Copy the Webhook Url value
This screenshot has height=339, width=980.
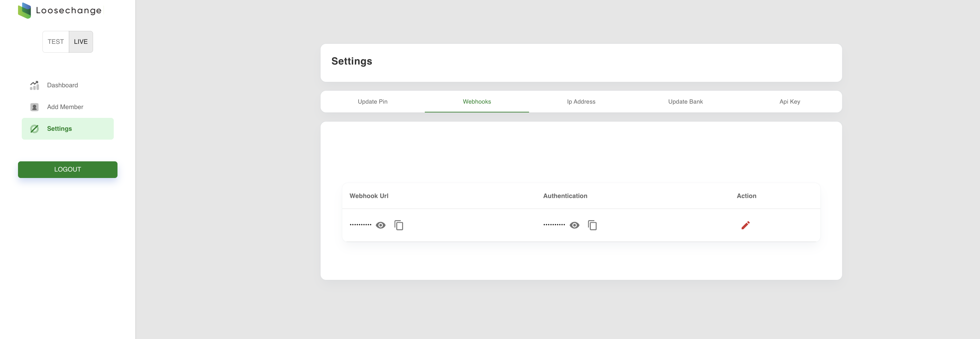tap(399, 225)
